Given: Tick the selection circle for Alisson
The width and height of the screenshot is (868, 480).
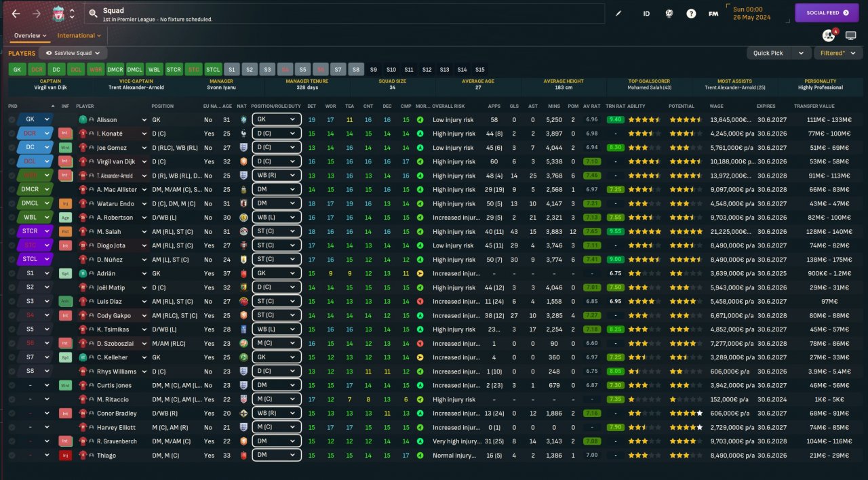Looking at the screenshot, I should [12, 119].
